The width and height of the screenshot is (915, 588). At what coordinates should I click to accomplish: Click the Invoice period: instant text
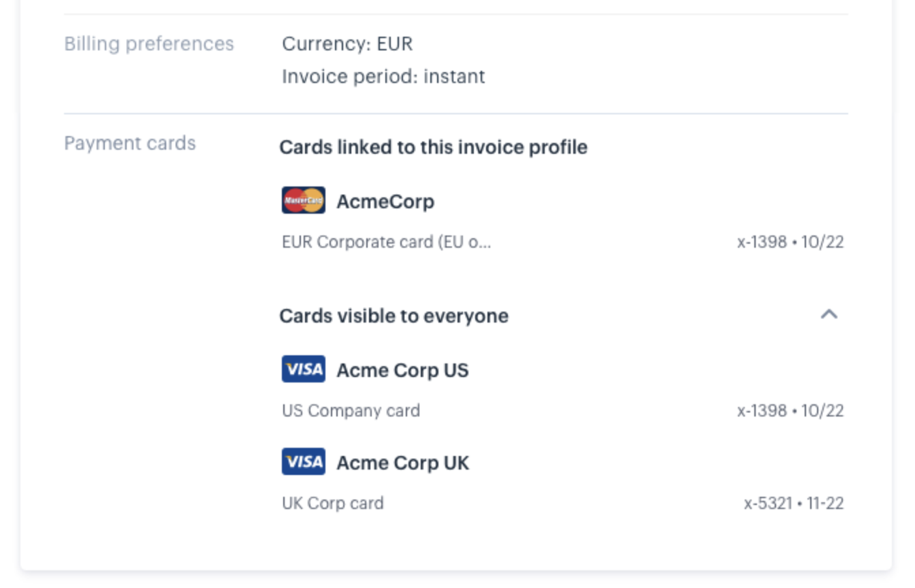(383, 76)
